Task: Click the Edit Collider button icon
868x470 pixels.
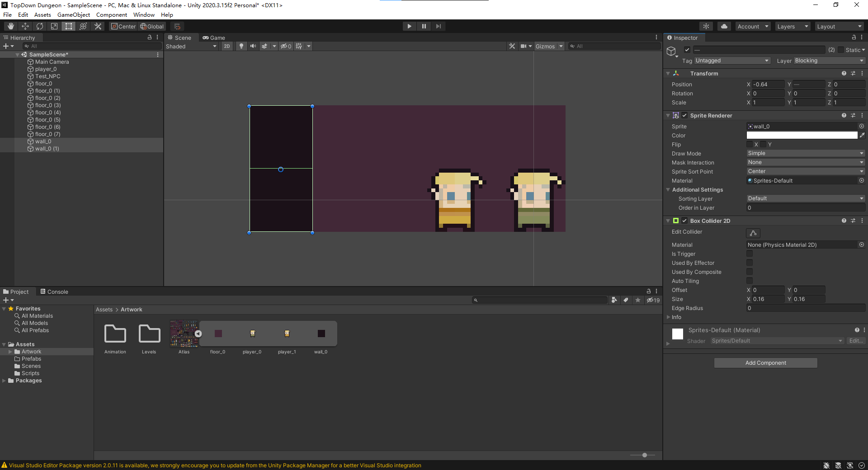Action: click(753, 233)
